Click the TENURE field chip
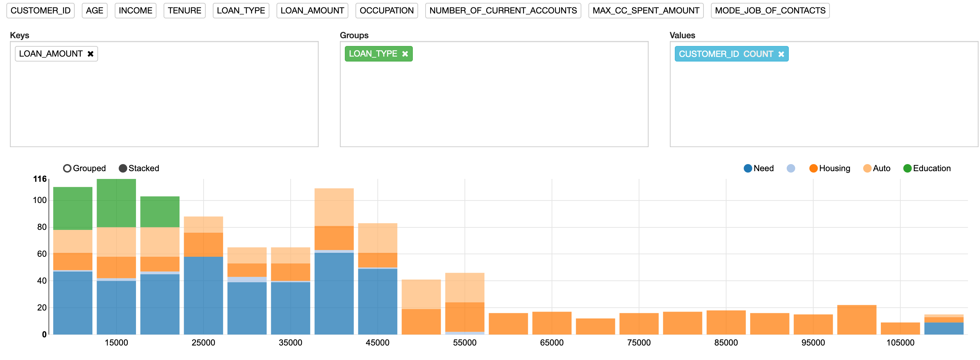Viewport: 980px width, 360px height. click(184, 10)
